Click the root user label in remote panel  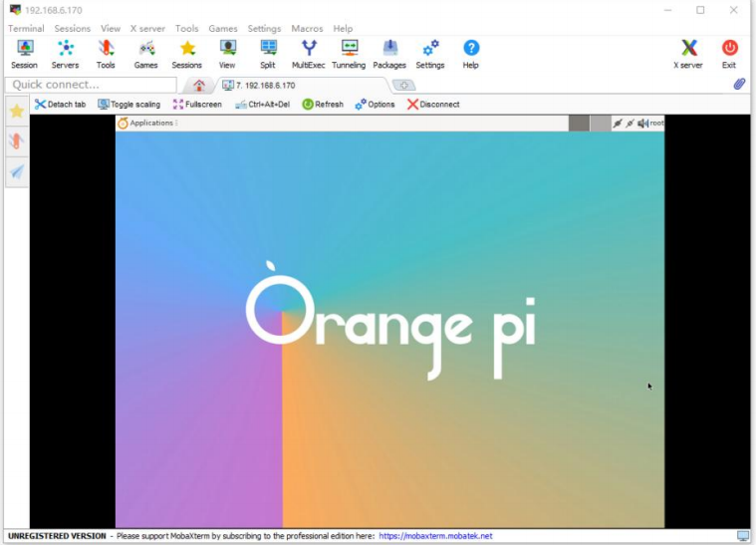tap(656, 124)
